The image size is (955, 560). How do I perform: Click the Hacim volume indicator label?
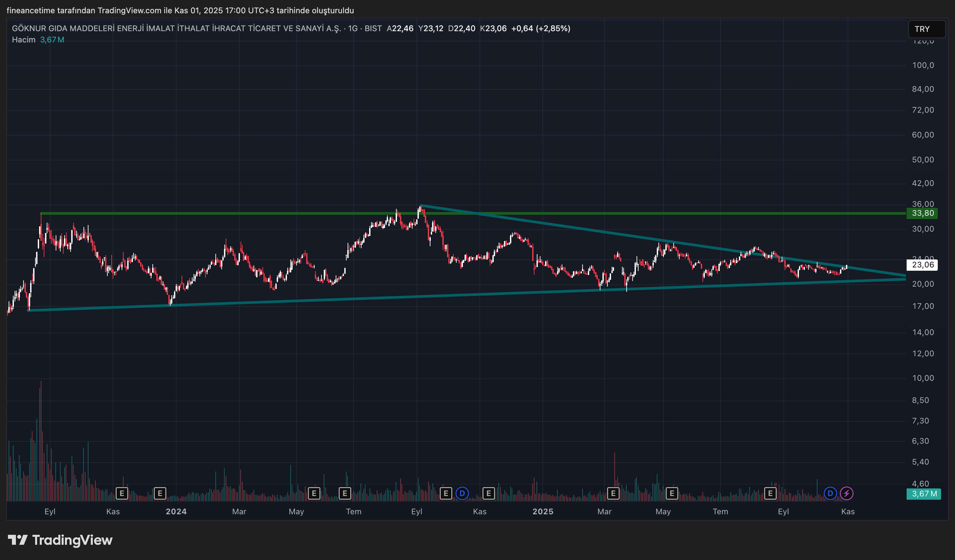click(x=24, y=40)
